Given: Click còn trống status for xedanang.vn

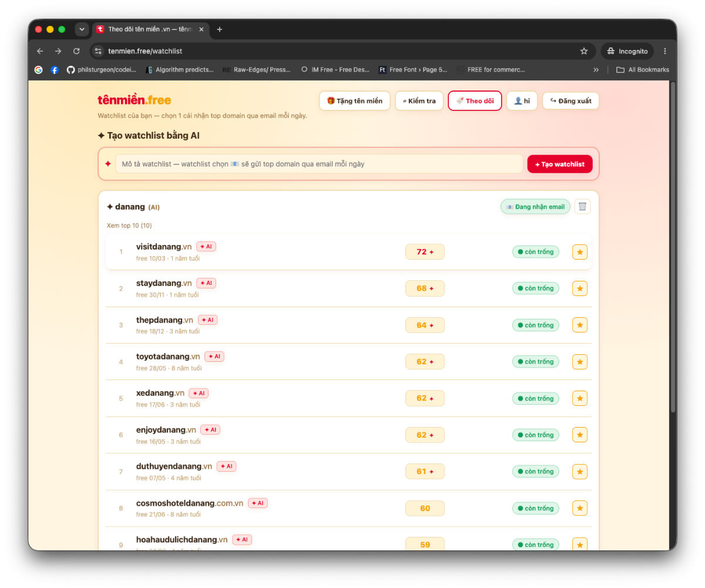Looking at the screenshot, I should point(535,398).
